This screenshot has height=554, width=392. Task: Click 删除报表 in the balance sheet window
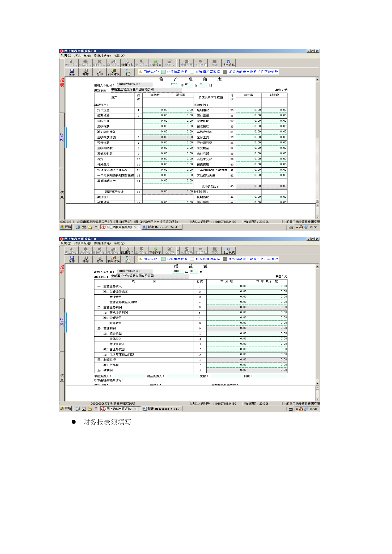point(99,63)
